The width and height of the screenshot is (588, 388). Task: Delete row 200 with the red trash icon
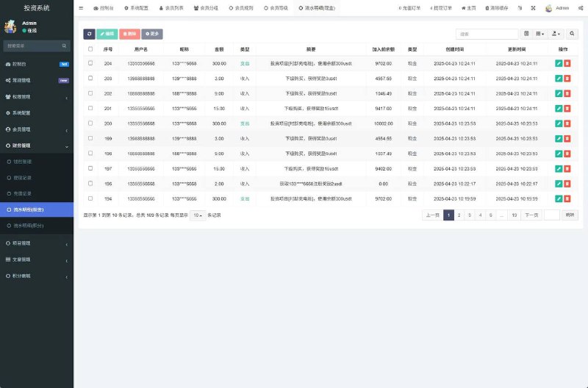pyautogui.click(x=567, y=123)
